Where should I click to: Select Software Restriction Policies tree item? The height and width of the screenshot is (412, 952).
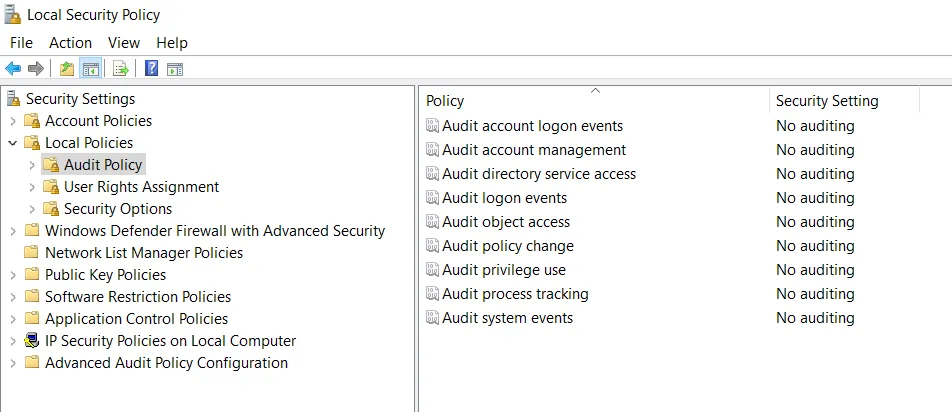click(x=138, y=297)
